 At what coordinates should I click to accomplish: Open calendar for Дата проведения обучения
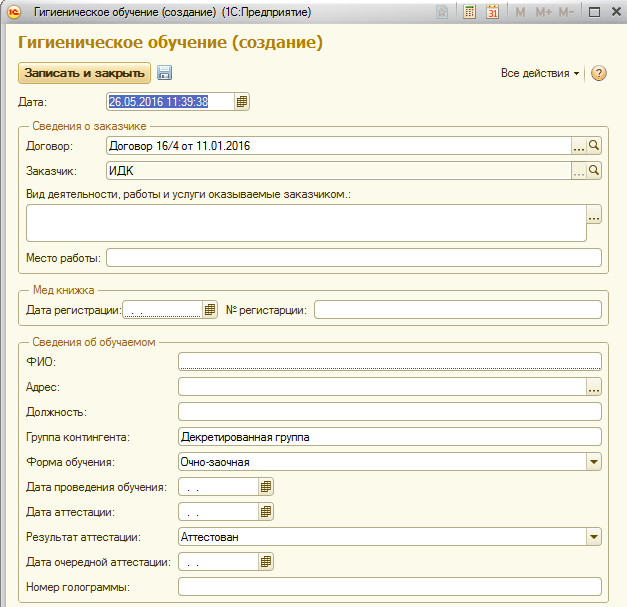coord(266,487)
